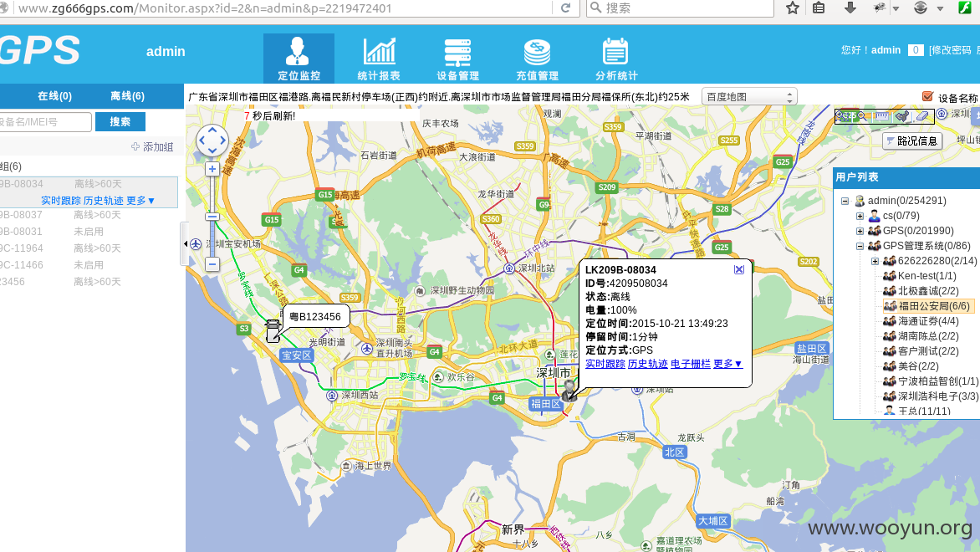Focus the device name/IMEI search field

pos(44,121)
